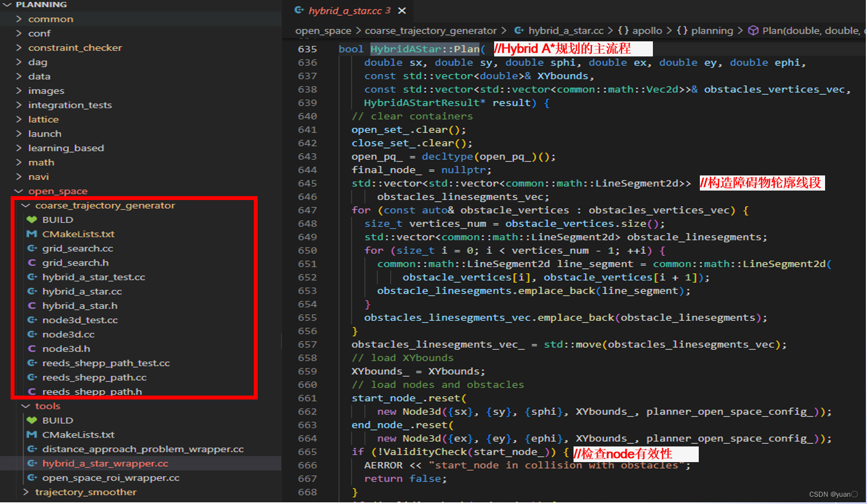This screenshot has height=504, width=867.
Task: Click the apollo namespace icon in breadcrumbs
Action: pos(623,31)
